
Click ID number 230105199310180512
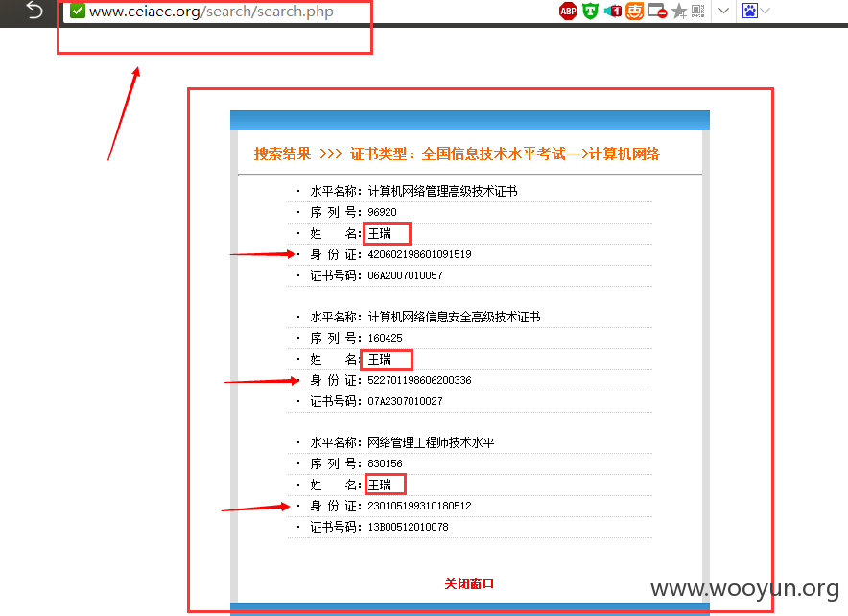pos(419,506)
